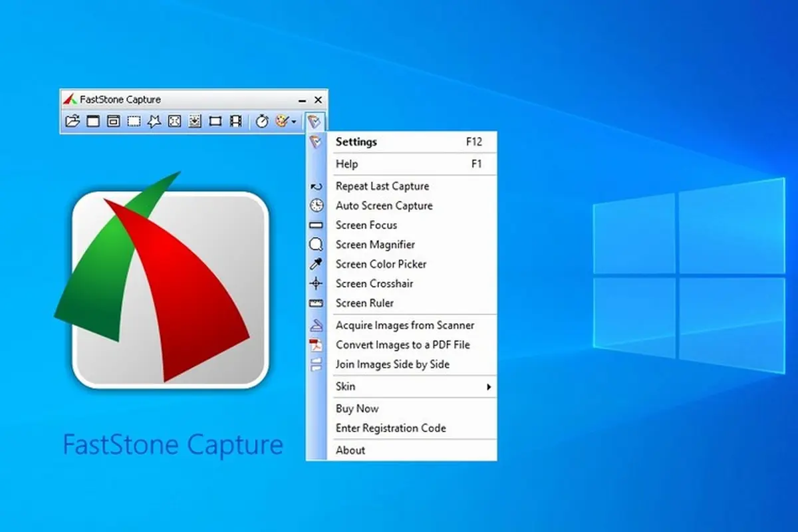Viewport: 798px width, 532px height.
Task: Choose the Capture Rectangular Region tool
Action: [x=134, y=121]
